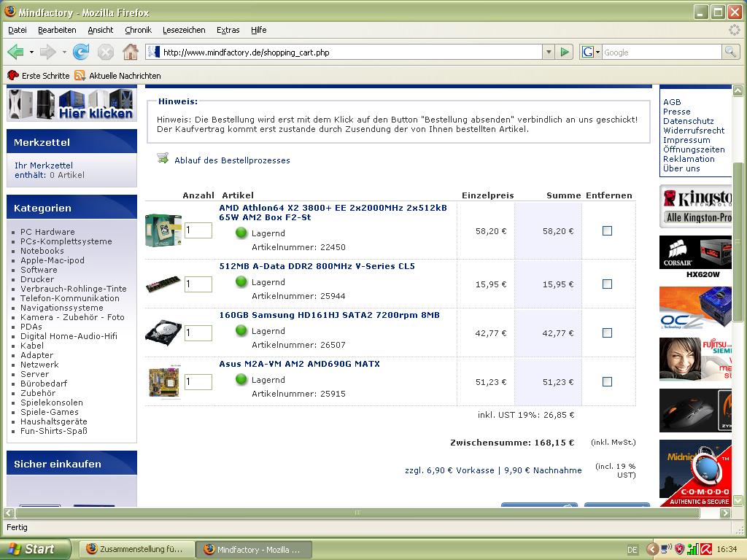
Task: Open the Back history dropdown arrow
Action: pyautogui.click(x=31, y=52)
